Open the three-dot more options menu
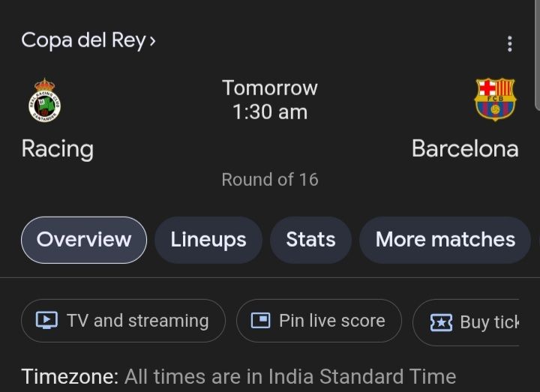The image size is (540, 392). coord(510,43)
